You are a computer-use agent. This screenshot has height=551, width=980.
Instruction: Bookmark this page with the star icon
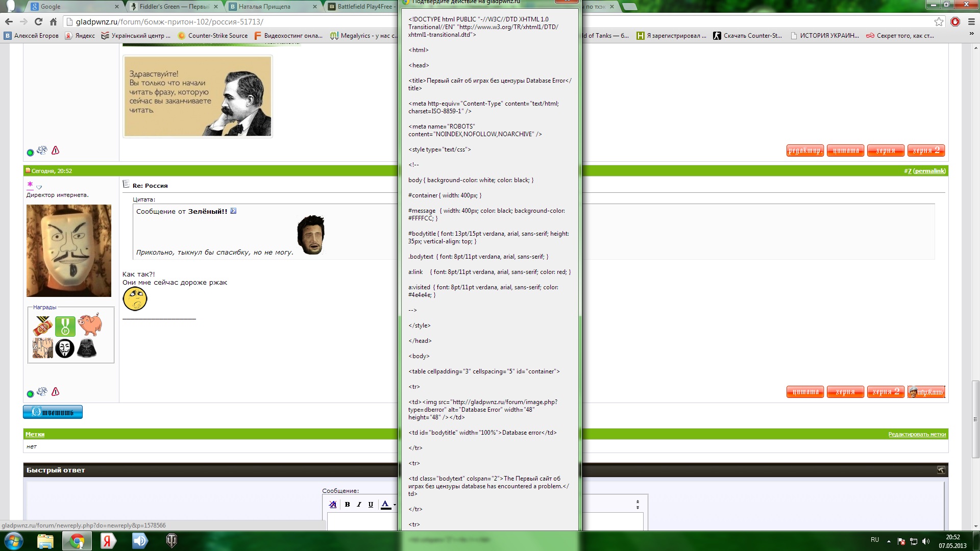[x=939, y=21]
